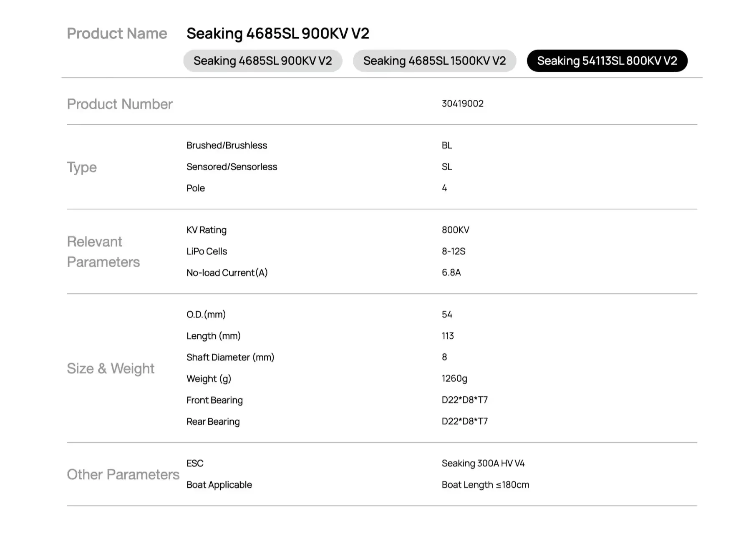The height and width of the screenshot is (534, 756).
Task: Select the Sensored/Sensorless label
Action: coord(232,167)
